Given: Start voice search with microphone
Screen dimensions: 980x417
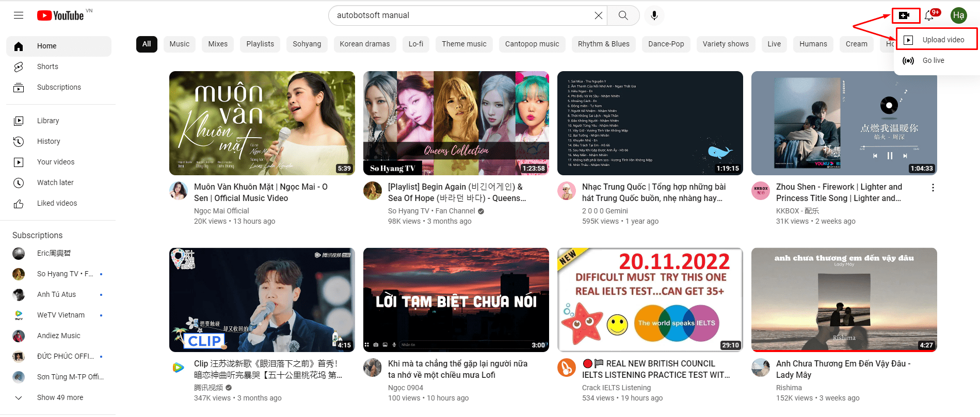Looking at the screenshot, I should click(x=654, y=15).
